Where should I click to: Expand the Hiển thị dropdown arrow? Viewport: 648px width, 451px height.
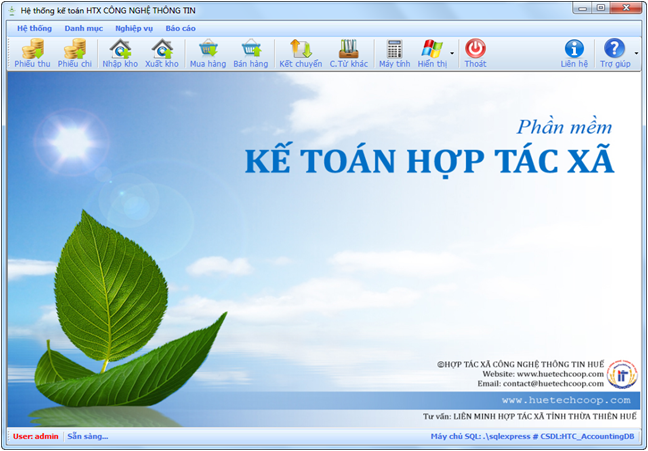[x=452, y=53]
